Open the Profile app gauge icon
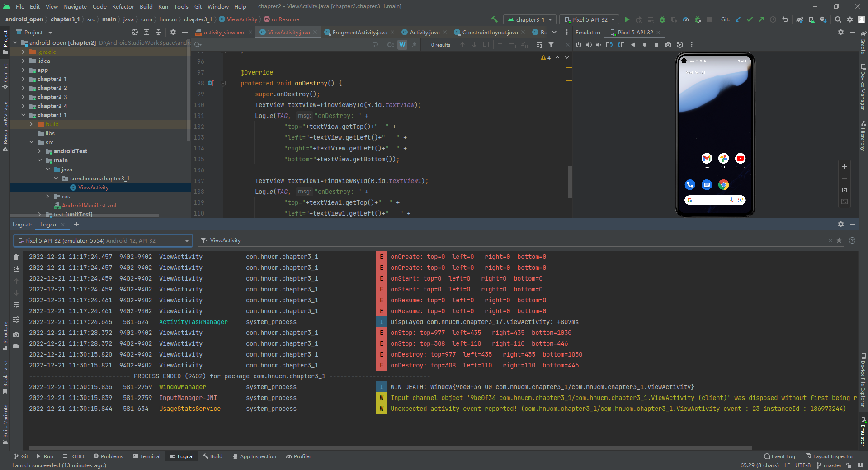This screenshot has width=868, height=470. point(686,19)
